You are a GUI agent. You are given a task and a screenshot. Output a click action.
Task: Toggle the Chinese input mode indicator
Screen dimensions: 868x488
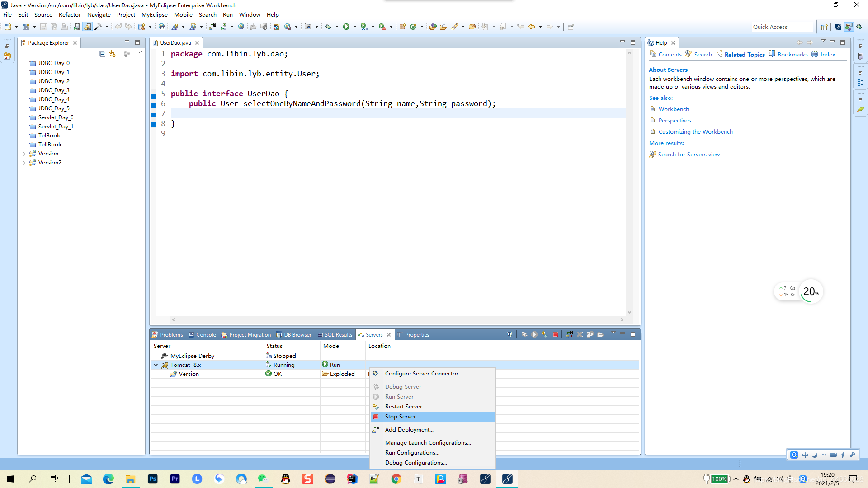coord(805,455)
